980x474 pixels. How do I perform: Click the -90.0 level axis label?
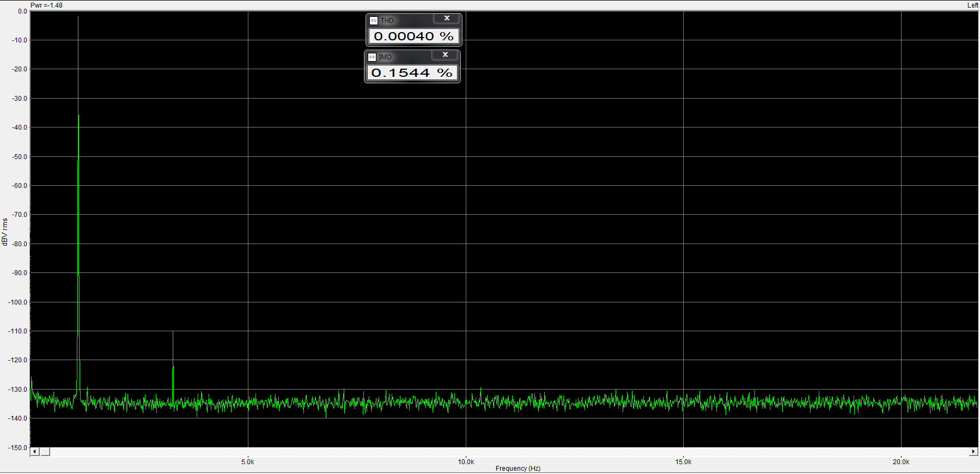[x=20, y=273]
